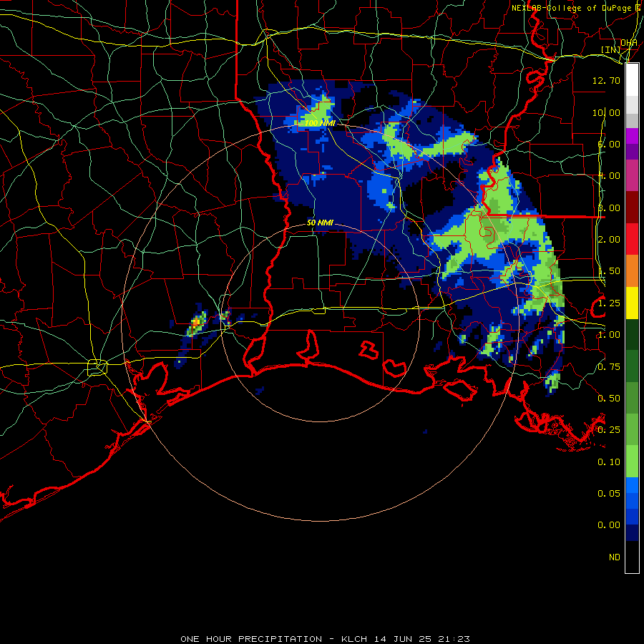The height and width of the screenshot is (644, 644).
Task: Click the '0.10' legend value
Action: click(x=609, y=462)
